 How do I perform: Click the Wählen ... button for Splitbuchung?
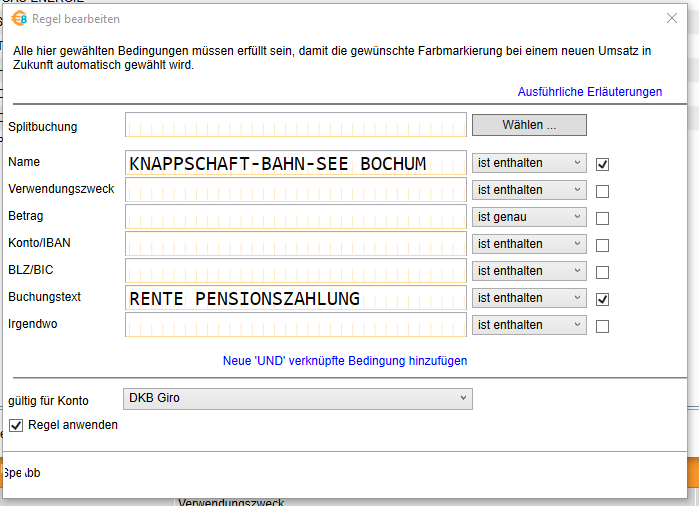529,125
